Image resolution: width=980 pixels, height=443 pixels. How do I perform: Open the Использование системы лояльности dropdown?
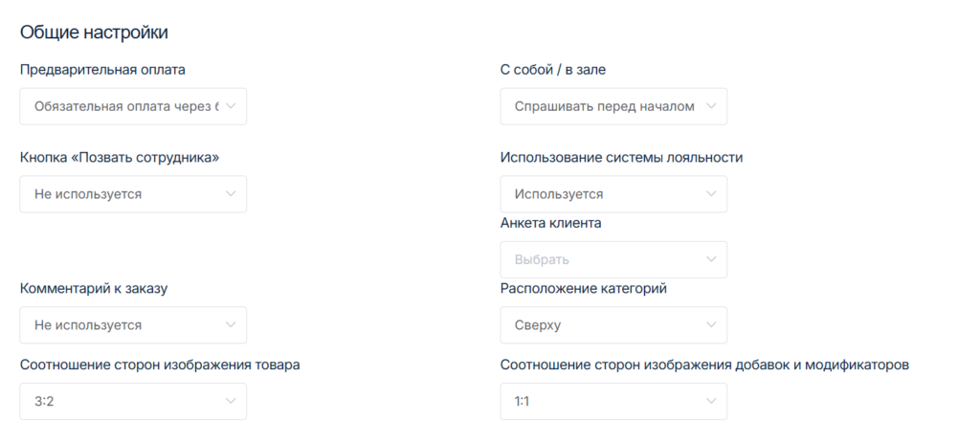tap(603, 194)
